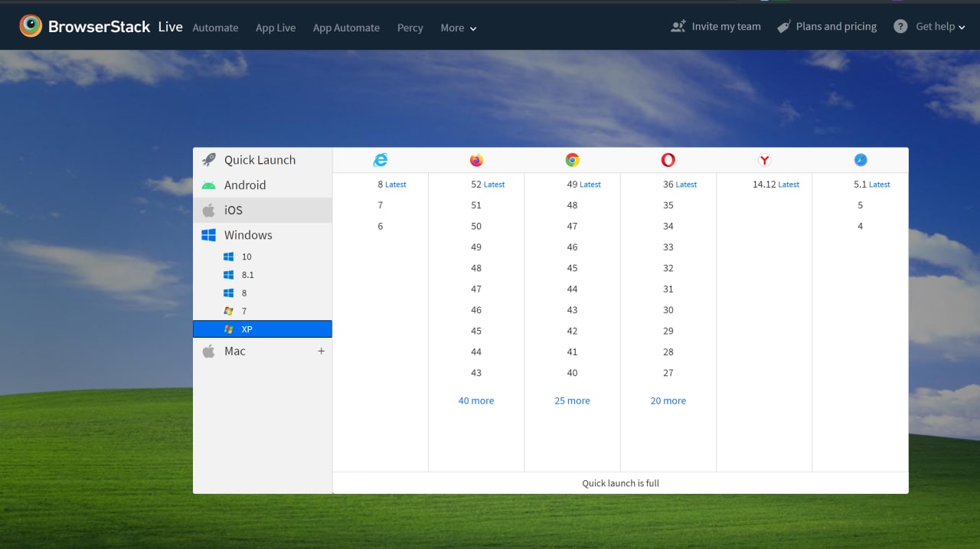Image resolution: width=980 pixels, height=549 pixels.
Task: Open the App Live product tab
Action: coord(276,28)
